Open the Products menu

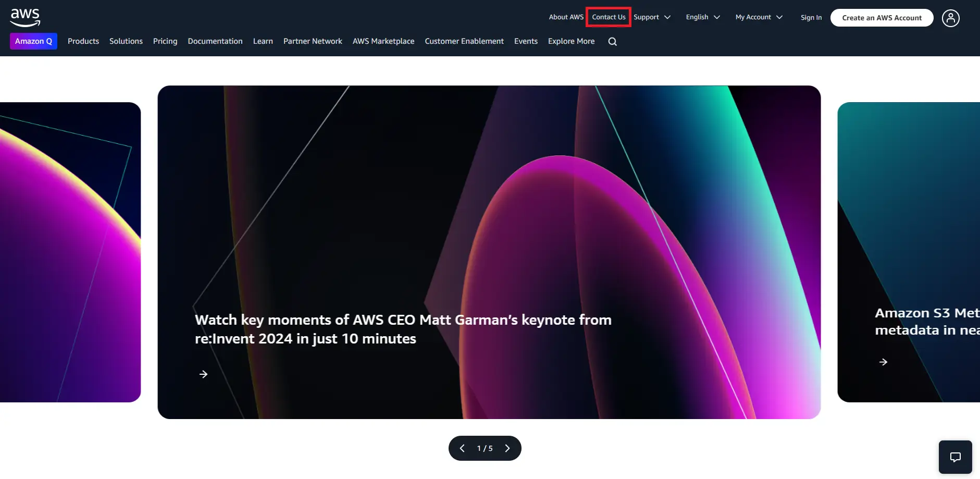83,41
